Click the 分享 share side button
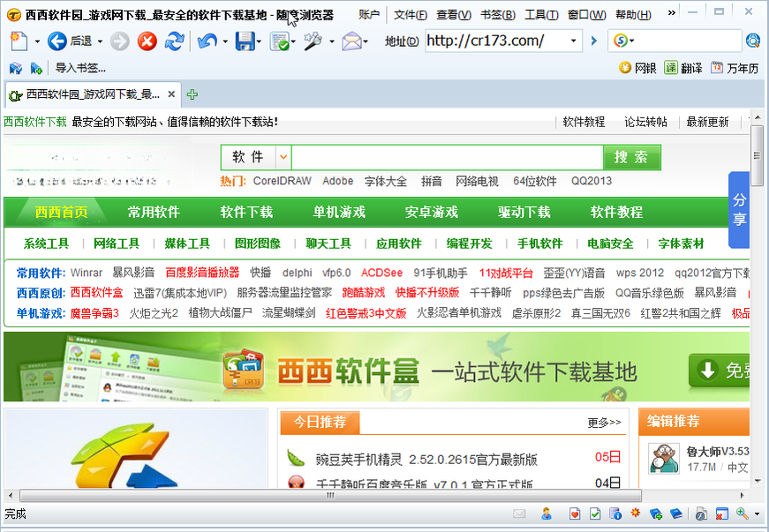Screen dimensions: 769x532 tap(739, 210)
